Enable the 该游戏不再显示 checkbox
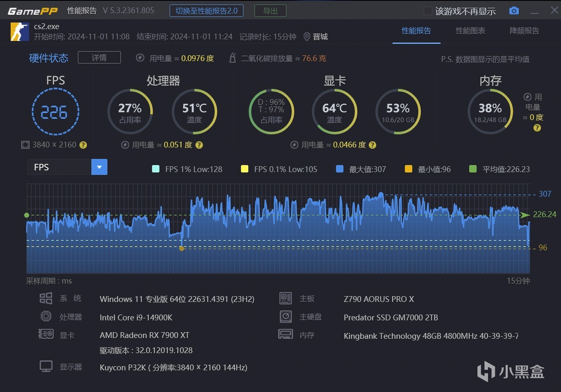 (427, 11)
